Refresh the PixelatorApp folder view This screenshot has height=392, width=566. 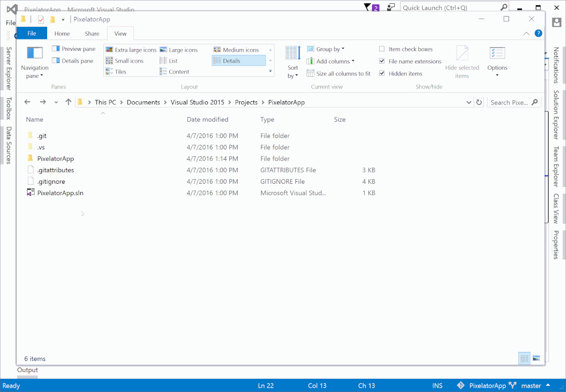479,102
